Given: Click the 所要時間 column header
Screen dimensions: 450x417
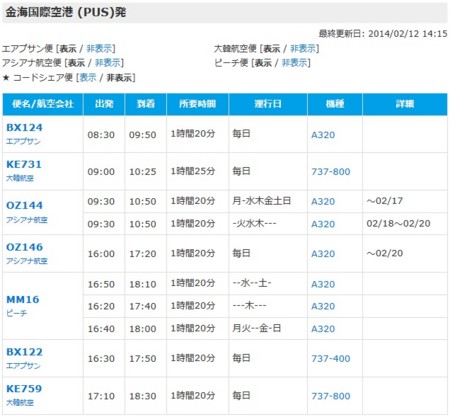Looking at the screenshot, I should (197, 104).
